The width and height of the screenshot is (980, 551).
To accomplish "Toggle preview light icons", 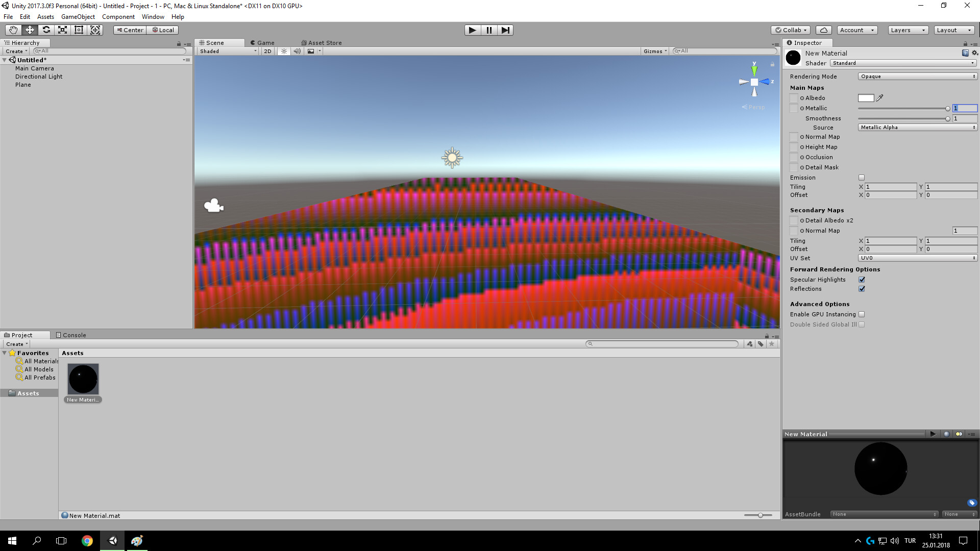I will (959, 434).
